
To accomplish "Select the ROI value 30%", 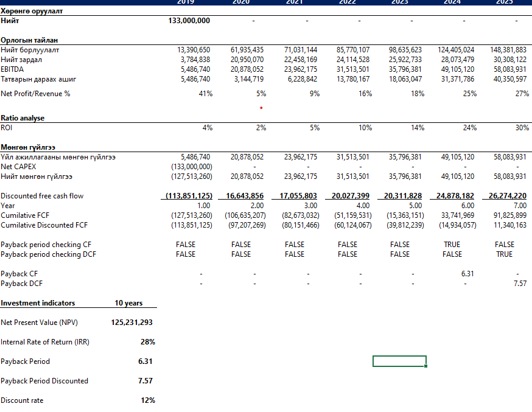I will pyautogui.click(x=522, y=128).
